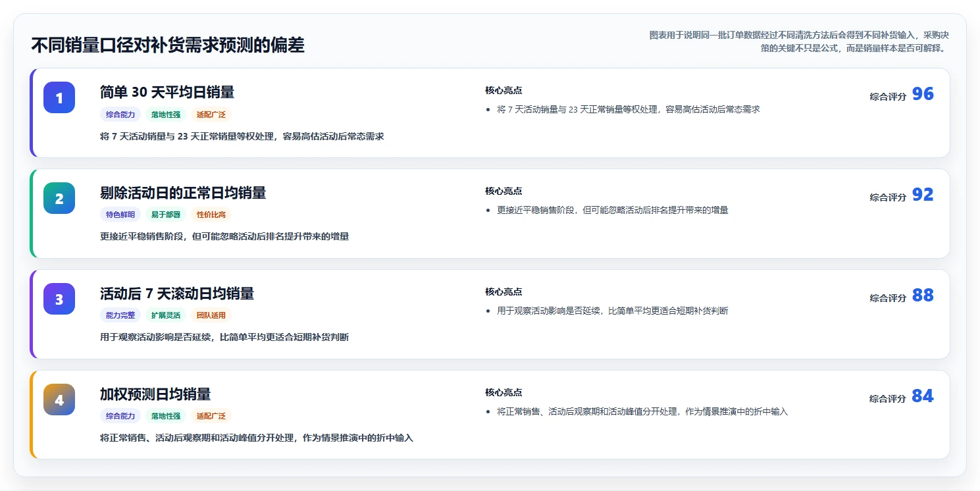Click highlight bullet about 短期补货判断

(x=613, y=311)
